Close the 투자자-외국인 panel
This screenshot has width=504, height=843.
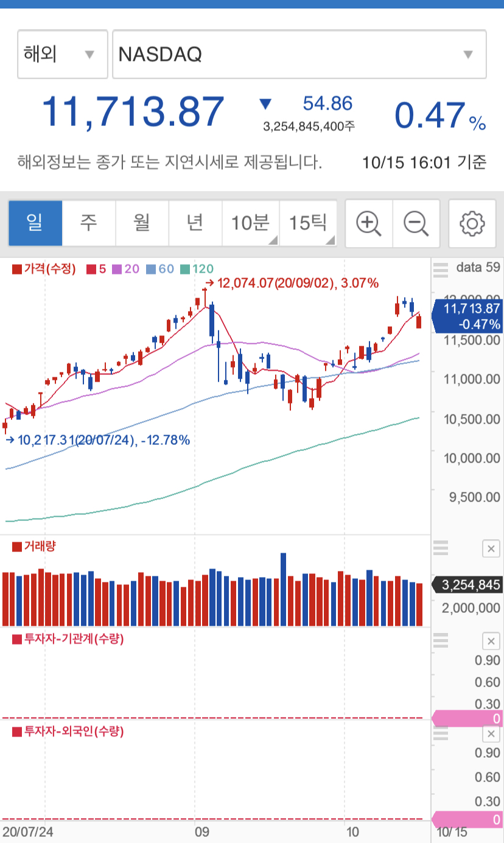tap(491, 734)
